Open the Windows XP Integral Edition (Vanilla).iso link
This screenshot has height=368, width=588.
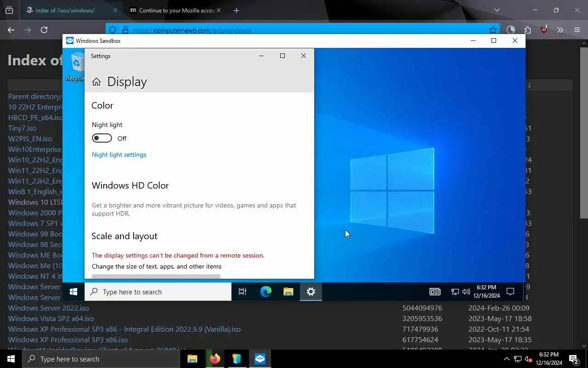click(x=124, y=329)
